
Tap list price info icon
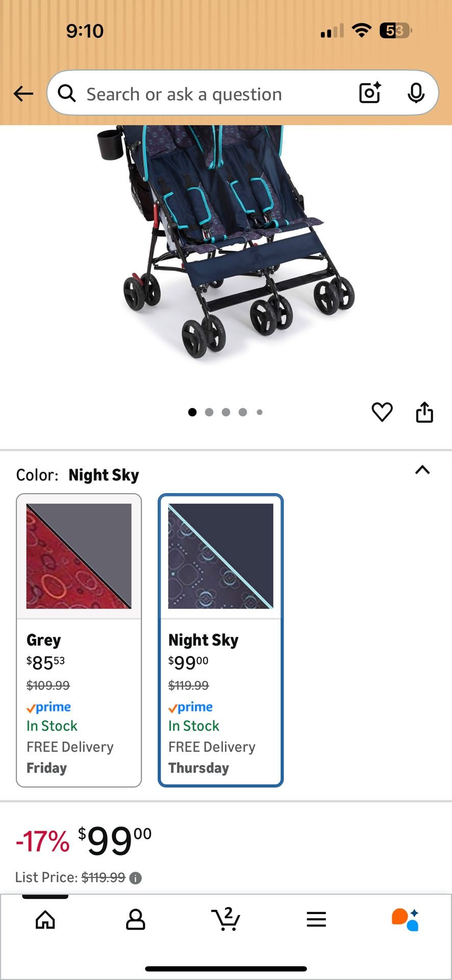135,878
